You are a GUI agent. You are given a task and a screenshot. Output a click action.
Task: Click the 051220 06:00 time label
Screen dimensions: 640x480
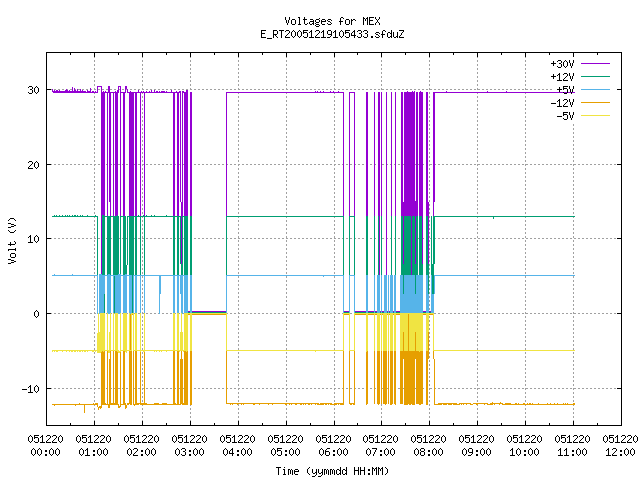333,446
